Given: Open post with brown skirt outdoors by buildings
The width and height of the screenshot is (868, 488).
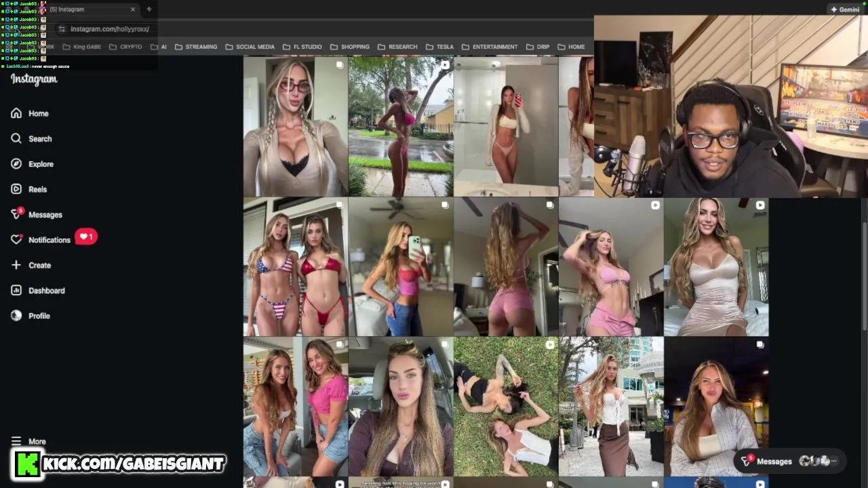Looking at the screenshot, I should coord(611,407).
